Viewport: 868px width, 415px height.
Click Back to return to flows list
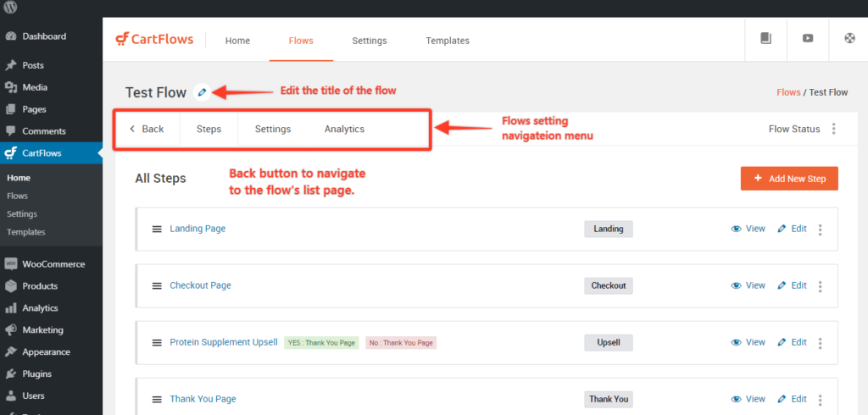pos(147,129)
